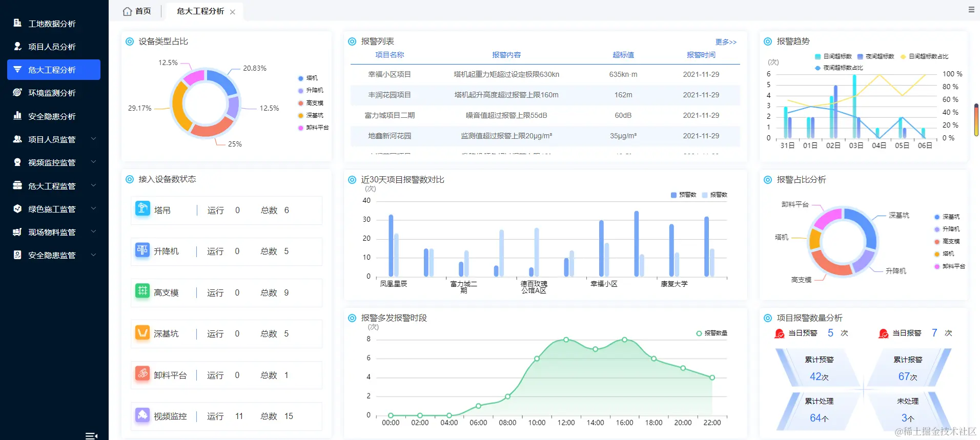Click the 设备类型占比 panel title icon
Image resolution: width=980 pixels, height=440 pixels.
(x=130, y=41)
